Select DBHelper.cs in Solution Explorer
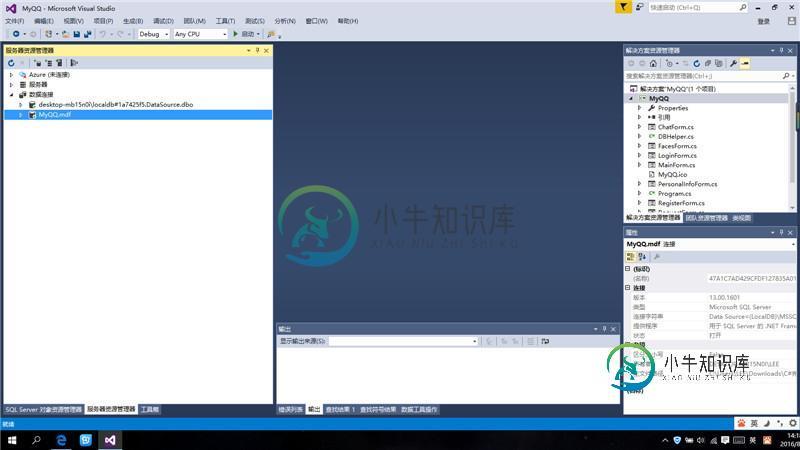 click(x=676, y=137)
